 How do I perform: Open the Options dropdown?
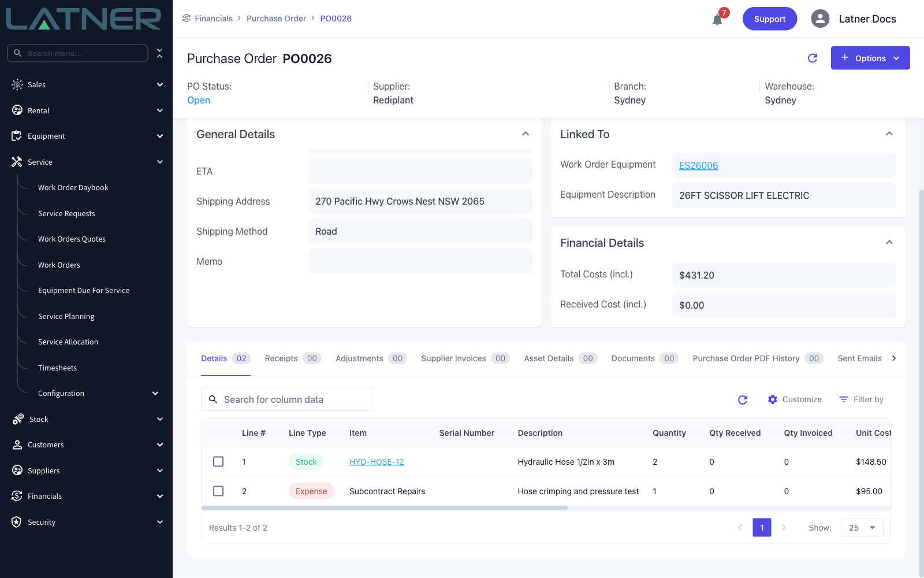pos(870,58)
